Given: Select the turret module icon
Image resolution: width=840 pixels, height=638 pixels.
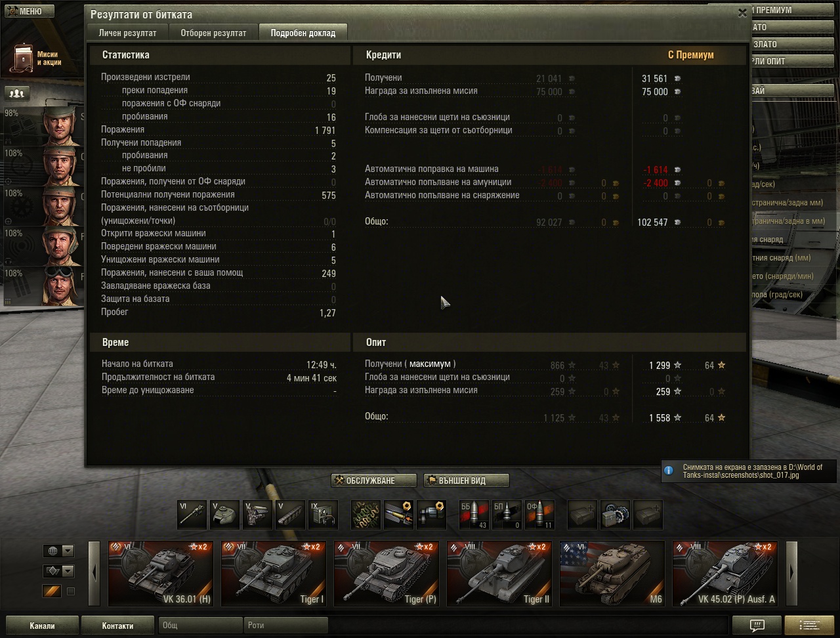Looking at the screenshot, I should pos(224,515).
